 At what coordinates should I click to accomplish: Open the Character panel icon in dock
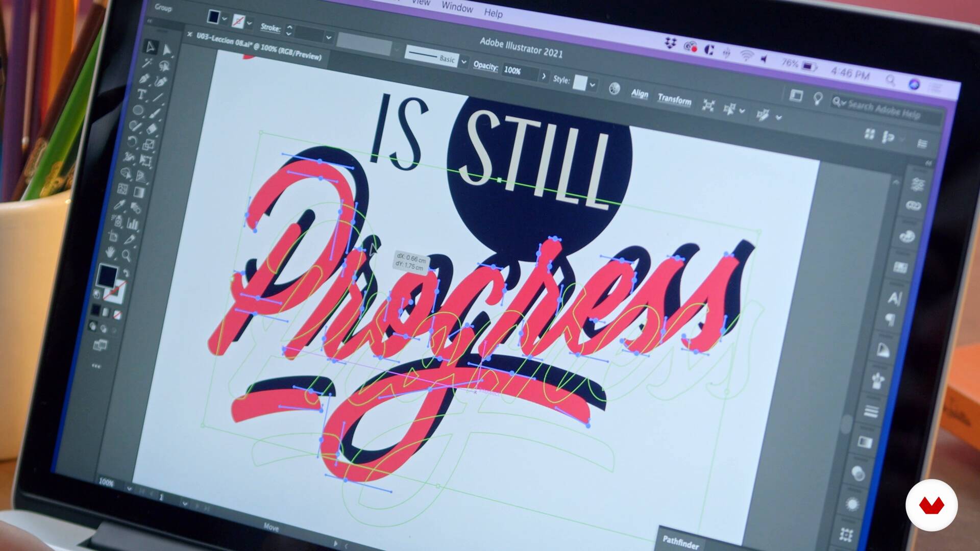pyautogui.click(x=894, y=297)
